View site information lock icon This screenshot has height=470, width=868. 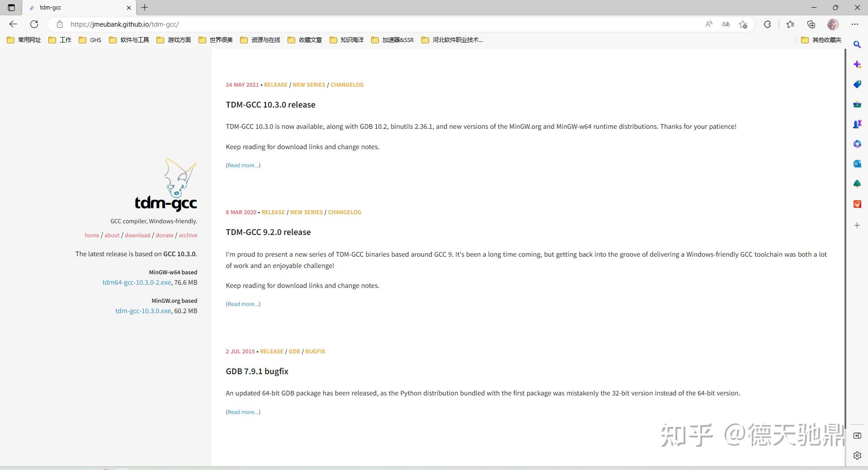click(x=60, y=24)
